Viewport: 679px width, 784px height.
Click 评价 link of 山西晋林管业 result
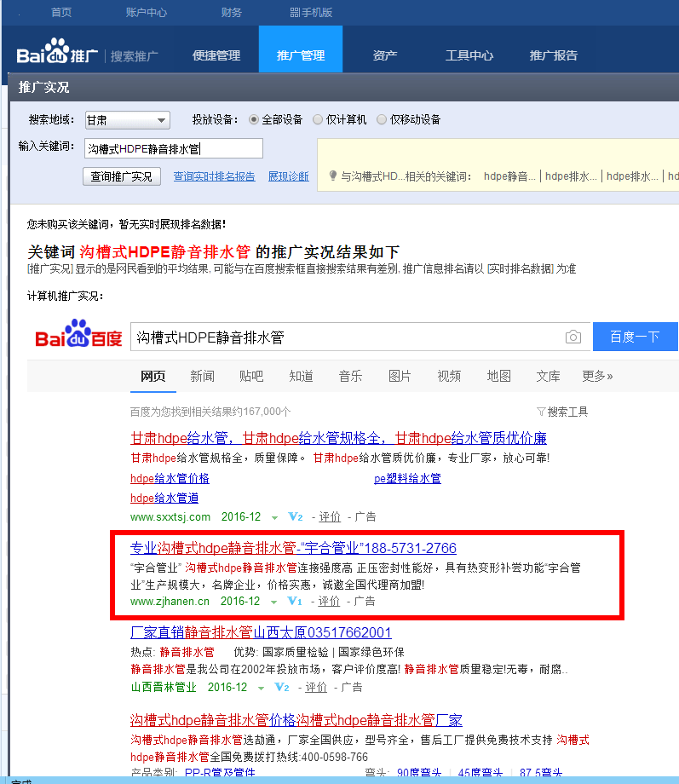coord(316,688)
